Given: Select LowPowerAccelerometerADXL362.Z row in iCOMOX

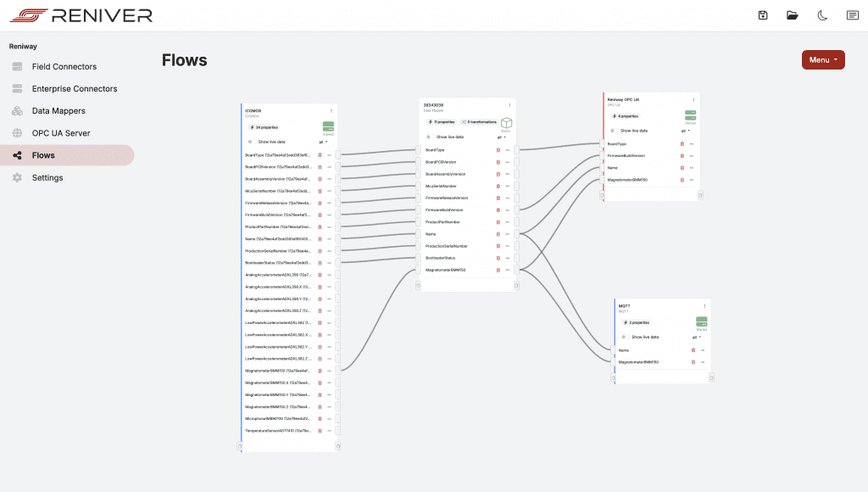Looking at the screenshot, I should [288, 359].
